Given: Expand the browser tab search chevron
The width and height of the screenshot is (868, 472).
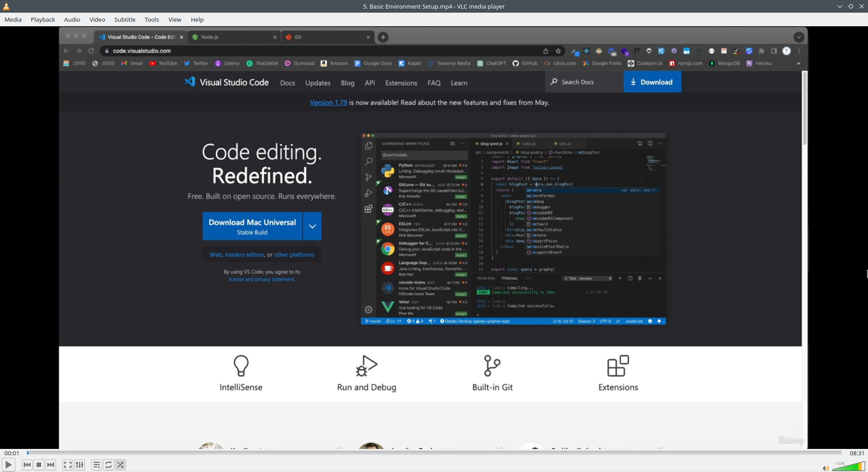Looking at the screenshot, I should [x=799, y=37].
